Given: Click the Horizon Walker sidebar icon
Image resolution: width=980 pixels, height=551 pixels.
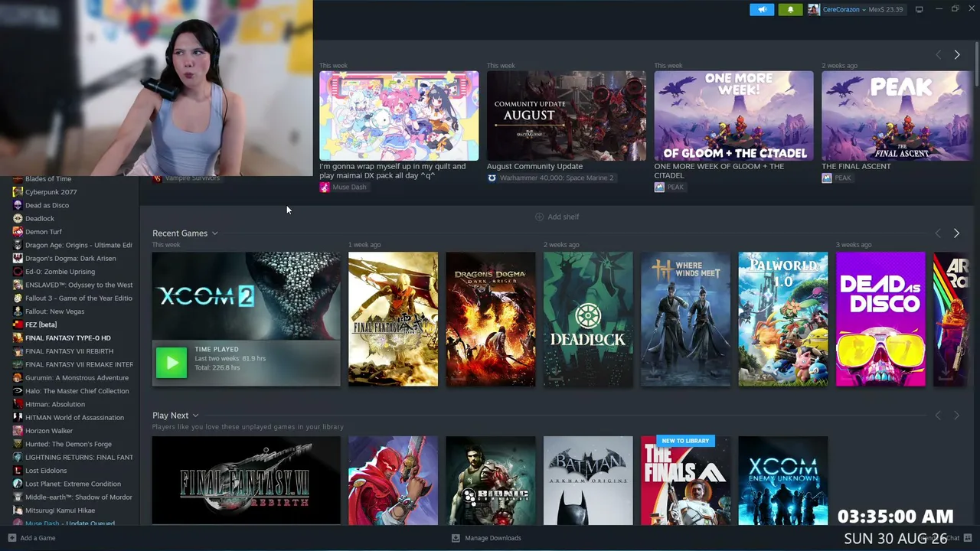Looking at the screenshot, I should [18, 431].
